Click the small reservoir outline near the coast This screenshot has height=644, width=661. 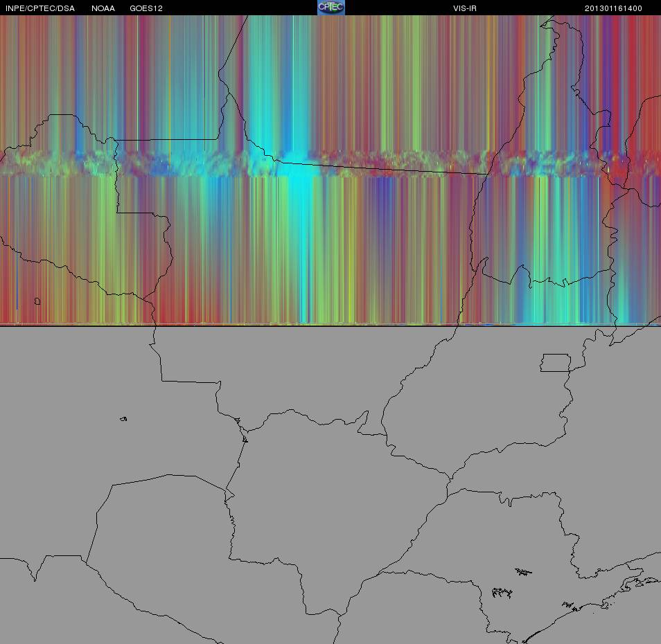pyautogui.click(x=568, y=605)
